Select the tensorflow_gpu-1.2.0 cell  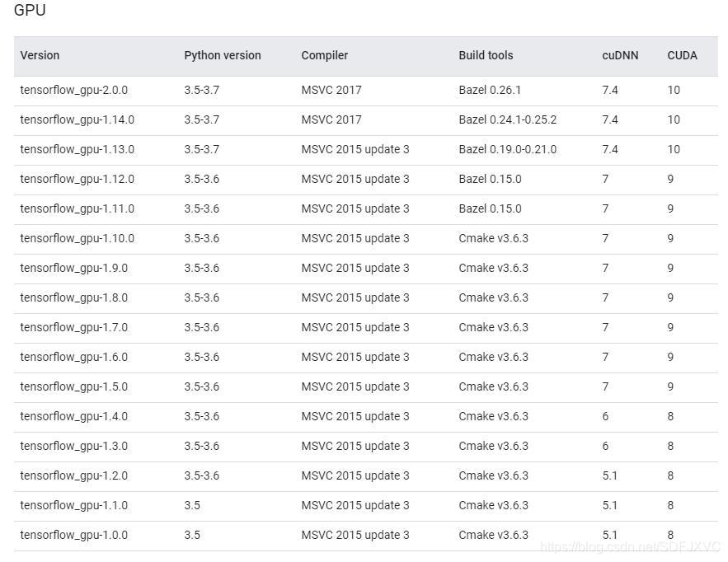tap(74, 476)
